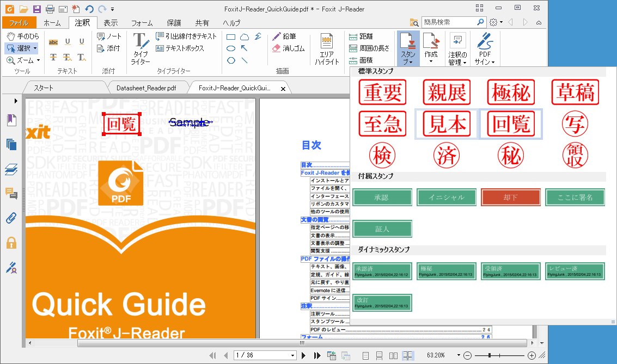Switch to the Datasheet_Reader.pdf document tab
617x364 pixels.
point(146,88)
